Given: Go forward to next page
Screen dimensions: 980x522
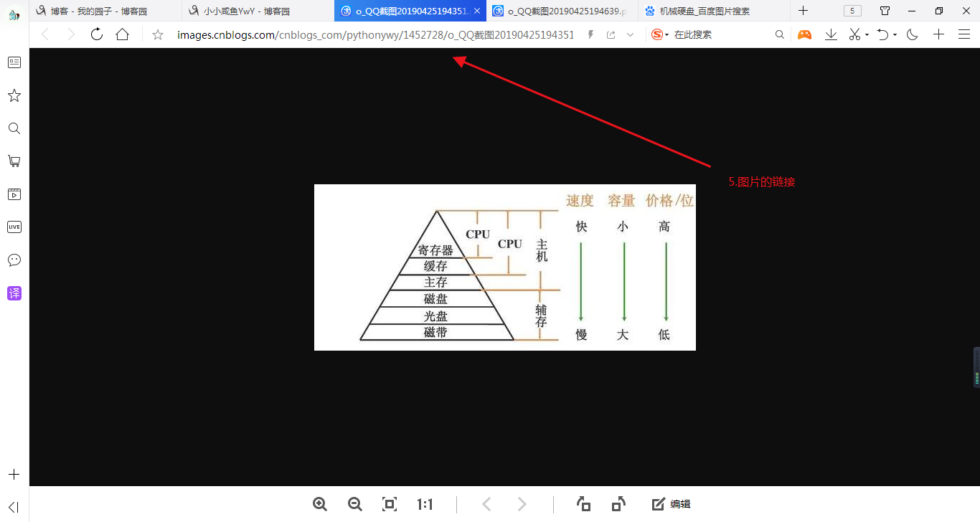Looking at the screenshot, I should [x=70, y=34].
